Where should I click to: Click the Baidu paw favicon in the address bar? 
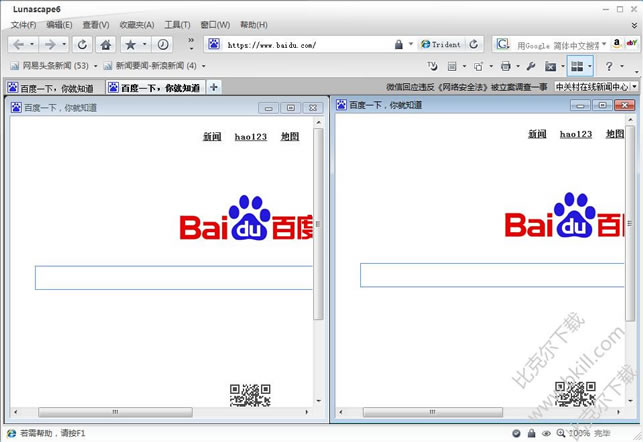pyautogui.click(x=214, y=44)
